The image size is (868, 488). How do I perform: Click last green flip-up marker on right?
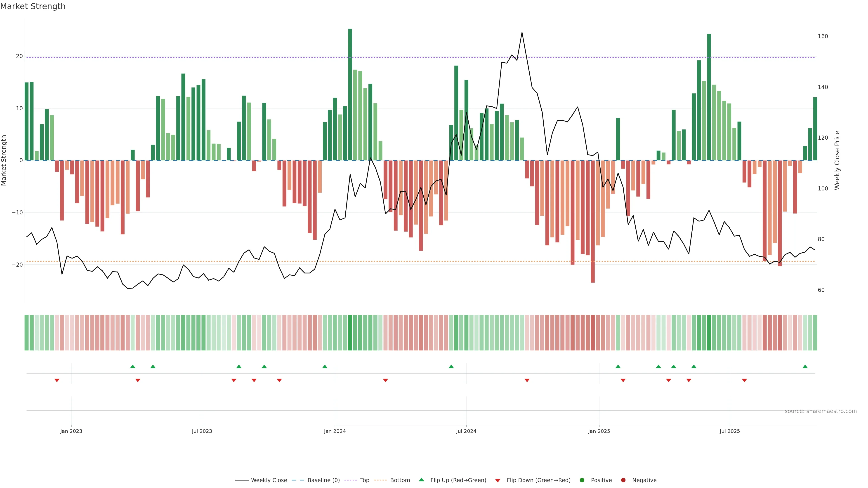click(805, 366)
